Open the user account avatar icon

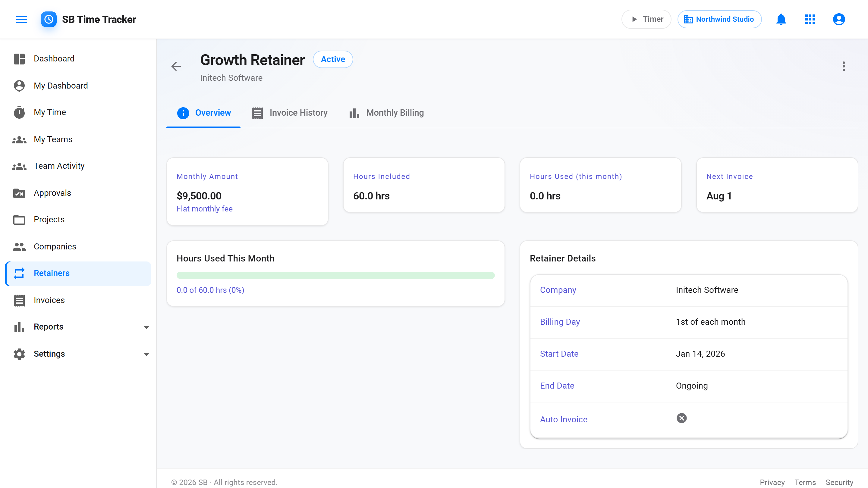(839, 19)
